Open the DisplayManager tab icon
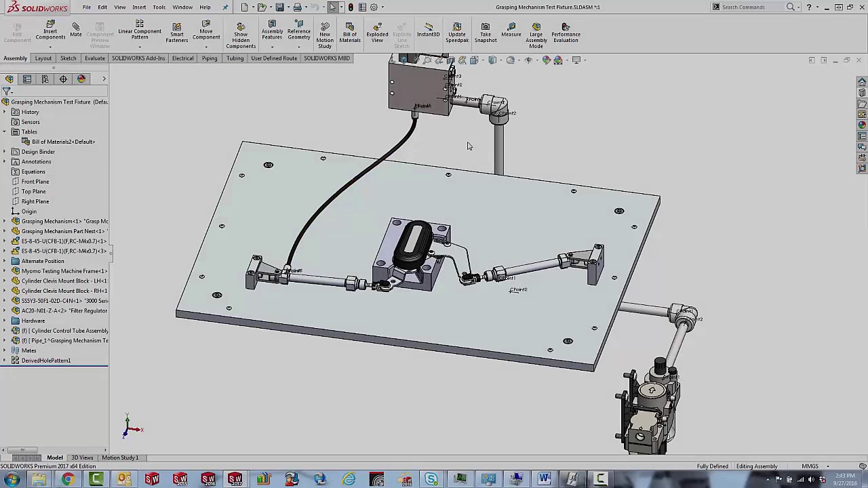Viewport: 868px width, 488px height. (x=81, y=79)
